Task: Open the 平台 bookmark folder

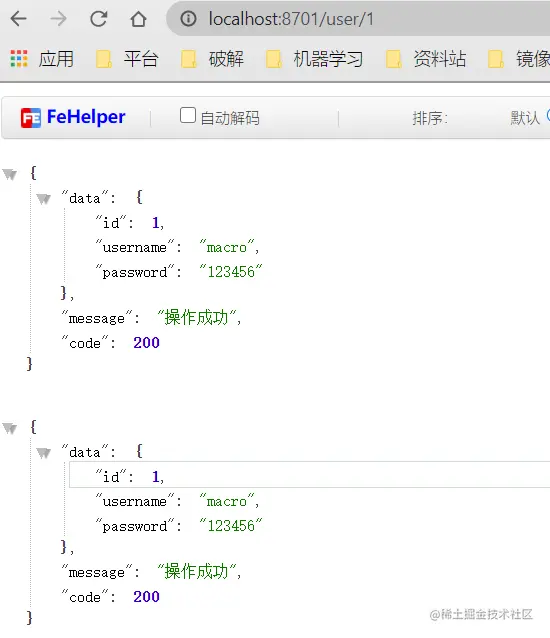Action: point(127,59)
